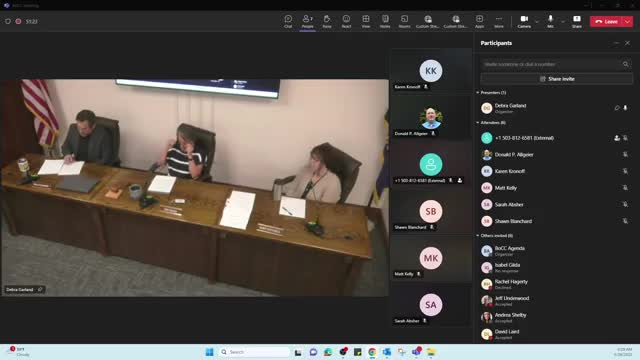640x360 pixels.
Task: Select Jeff Underwood in invited list
Action: [x=556, y=301]
